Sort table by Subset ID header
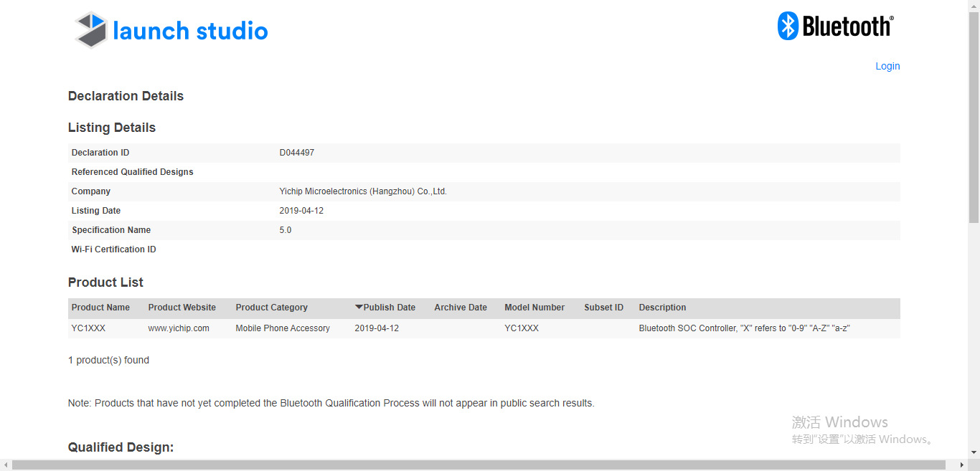Screen dimensions: 980x471 click(603, 308)
